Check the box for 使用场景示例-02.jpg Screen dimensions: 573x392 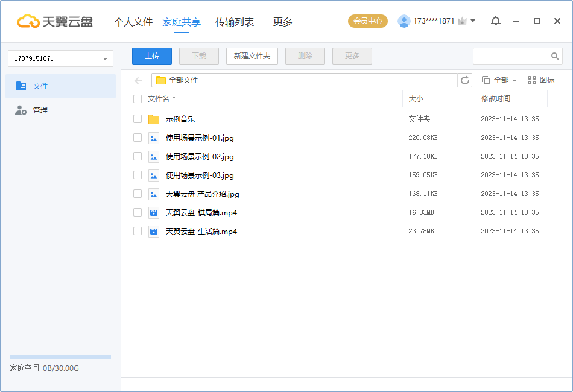[x=138, y=156]
